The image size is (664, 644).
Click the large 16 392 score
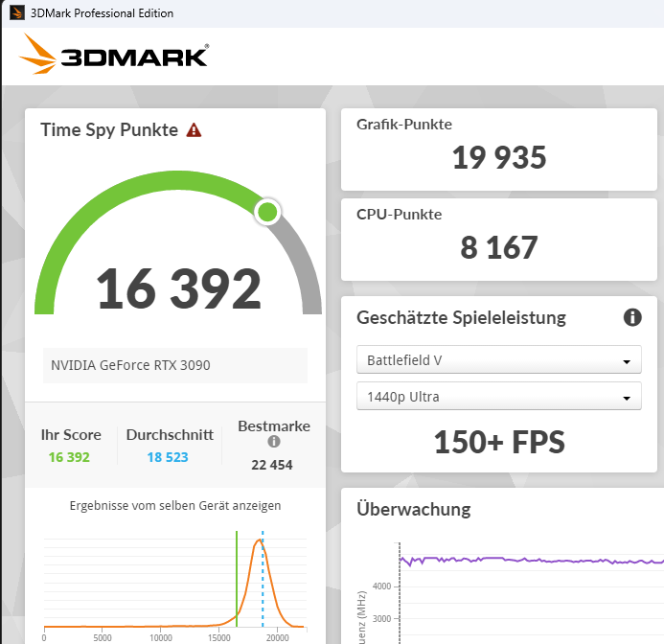(178, 289)
